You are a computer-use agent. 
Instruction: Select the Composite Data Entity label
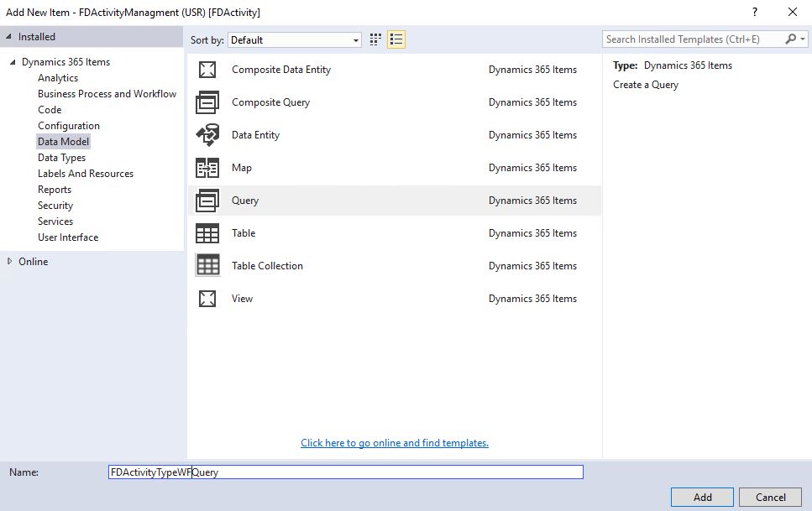click(281, 70)
